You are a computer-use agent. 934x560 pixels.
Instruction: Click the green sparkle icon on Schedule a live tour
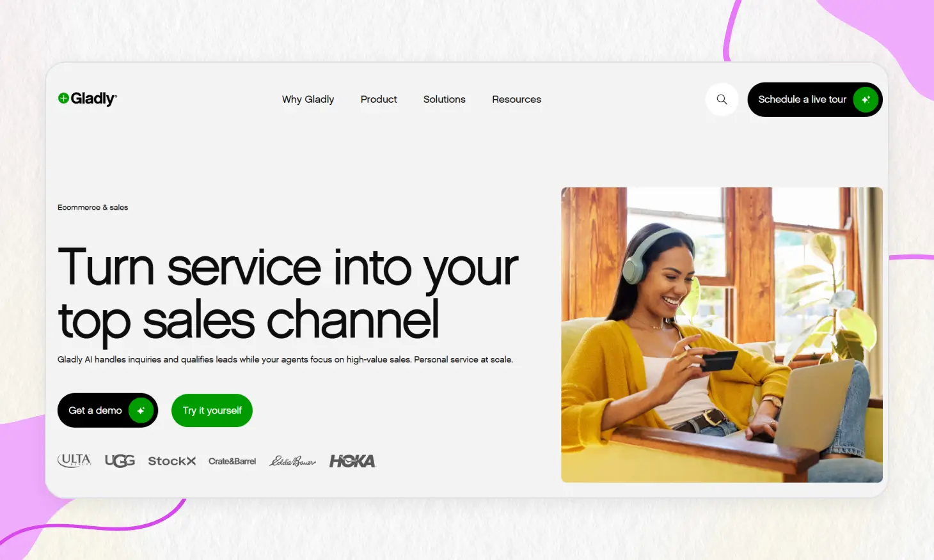point(866,100)
